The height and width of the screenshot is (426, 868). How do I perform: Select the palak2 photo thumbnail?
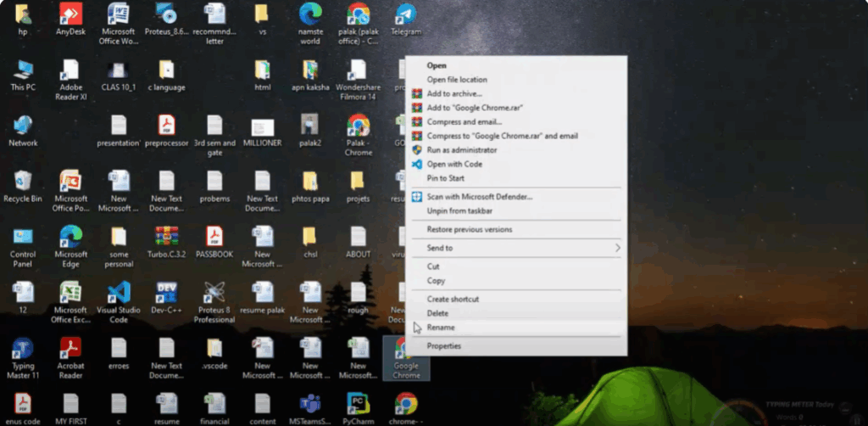(x=310, y=132)
